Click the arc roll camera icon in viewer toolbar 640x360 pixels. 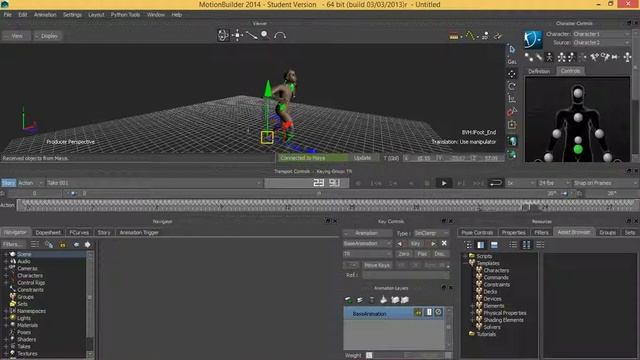[280, 36]
